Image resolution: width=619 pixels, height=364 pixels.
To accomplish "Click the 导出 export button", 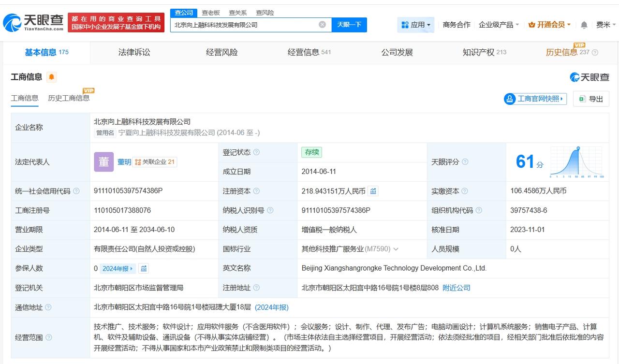I will pyautogui.click(x=591, y=99).
